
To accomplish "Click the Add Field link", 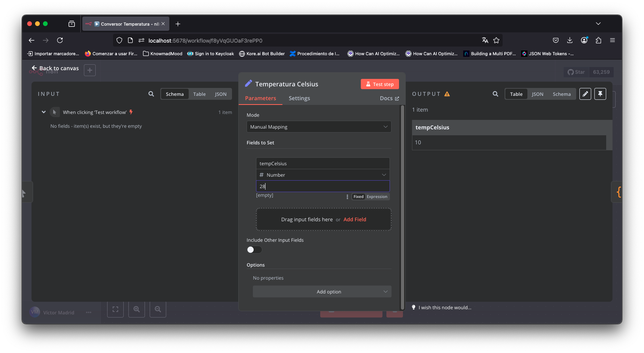I will 354,220.
